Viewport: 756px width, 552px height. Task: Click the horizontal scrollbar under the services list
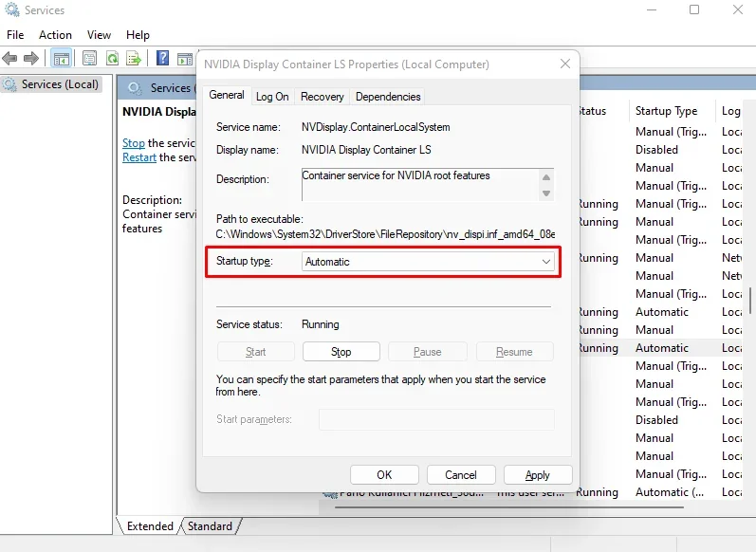(x=509, y=507)
